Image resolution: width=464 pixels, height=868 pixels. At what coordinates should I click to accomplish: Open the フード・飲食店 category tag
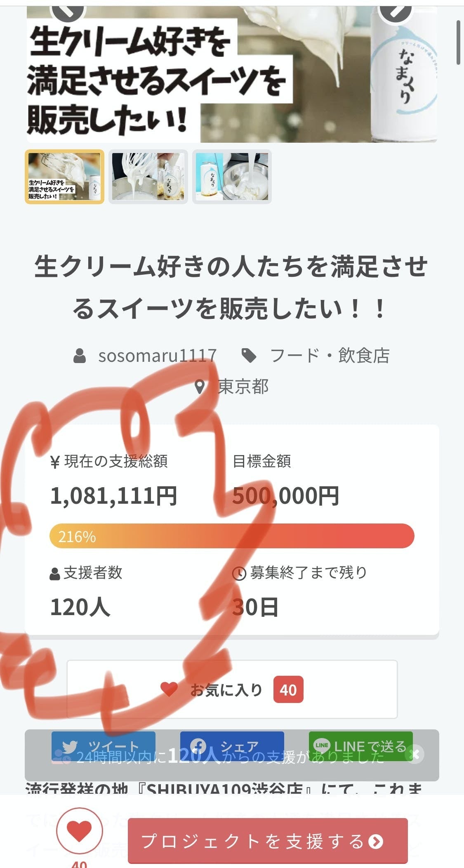[x=330, y=356]
